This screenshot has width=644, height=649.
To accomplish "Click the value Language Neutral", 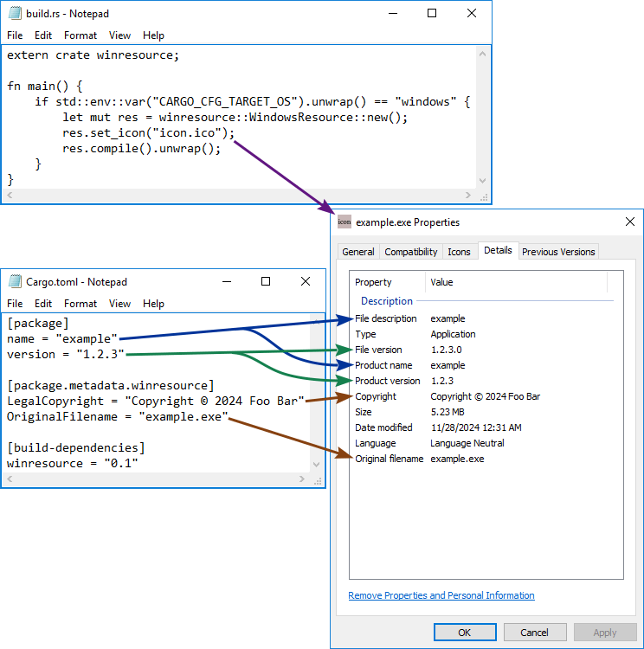I will coord(467,443).
